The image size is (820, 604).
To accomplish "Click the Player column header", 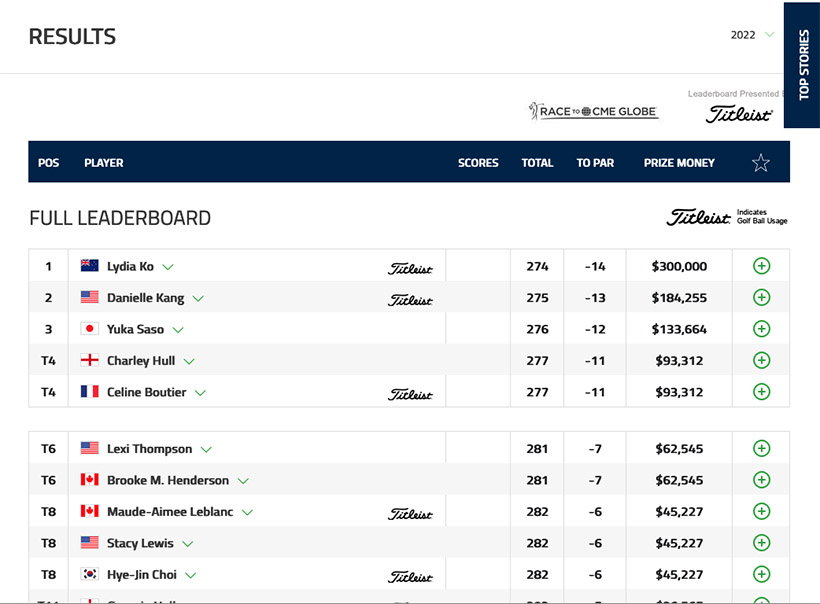I will pyautogui.click(x=104, y=163).
